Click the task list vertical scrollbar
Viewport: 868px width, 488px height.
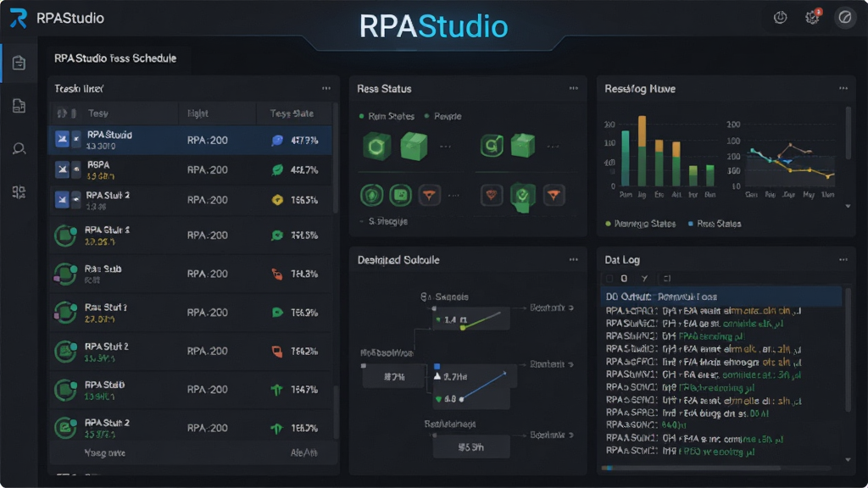point(335,158)
